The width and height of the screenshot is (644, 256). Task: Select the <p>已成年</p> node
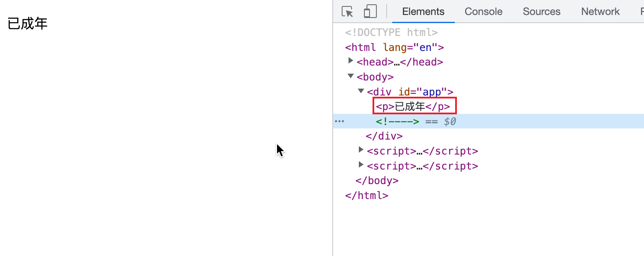coord(413,107)
